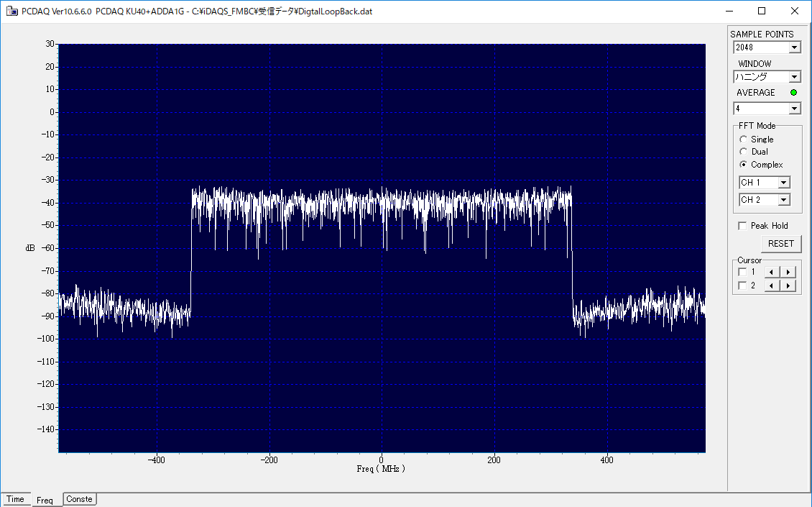Click the AVERAGE value field showing 4
The width and height of the screenshot is (812, 507).
pyautogui.click(x=761, y=109)
